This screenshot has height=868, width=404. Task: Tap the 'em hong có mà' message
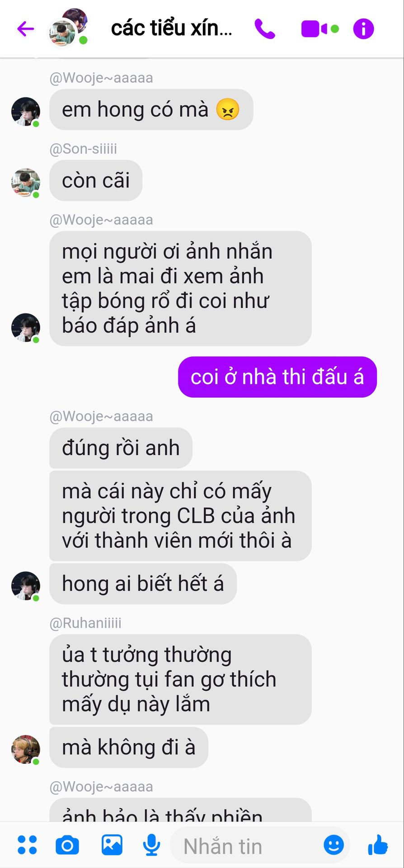(151, 109)
